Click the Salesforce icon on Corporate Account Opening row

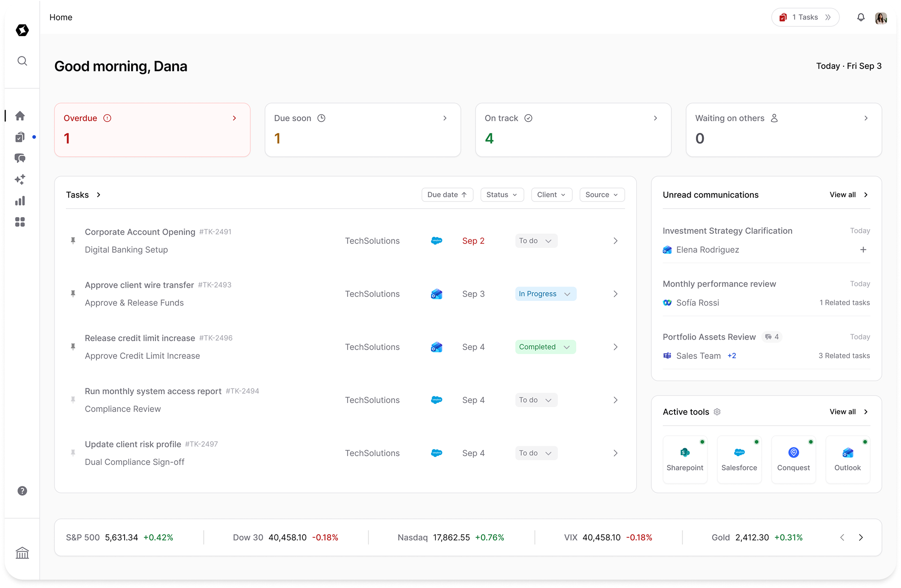tap(437, 241)
